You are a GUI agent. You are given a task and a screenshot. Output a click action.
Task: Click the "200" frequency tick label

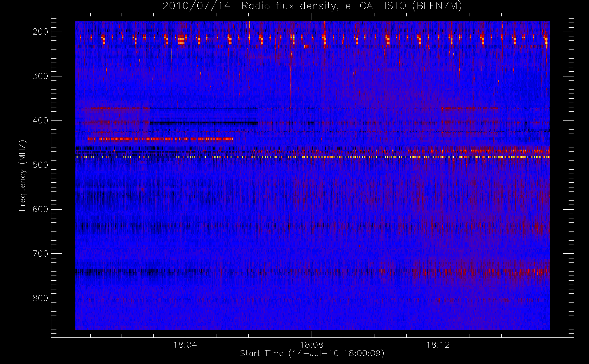pos(40,32)
